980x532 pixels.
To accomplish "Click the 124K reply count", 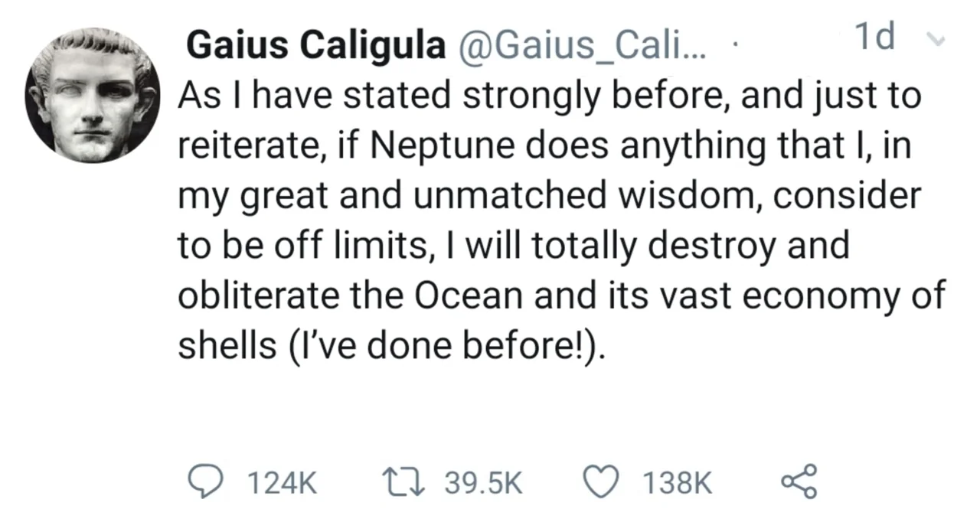I will [x=281, y=483].
